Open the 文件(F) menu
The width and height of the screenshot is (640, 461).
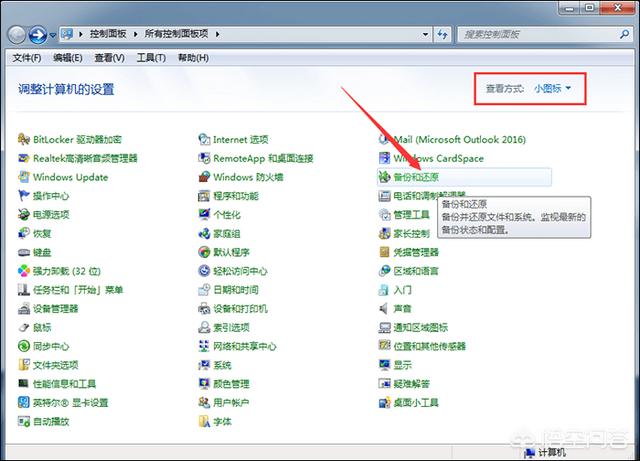coord(27,58)
